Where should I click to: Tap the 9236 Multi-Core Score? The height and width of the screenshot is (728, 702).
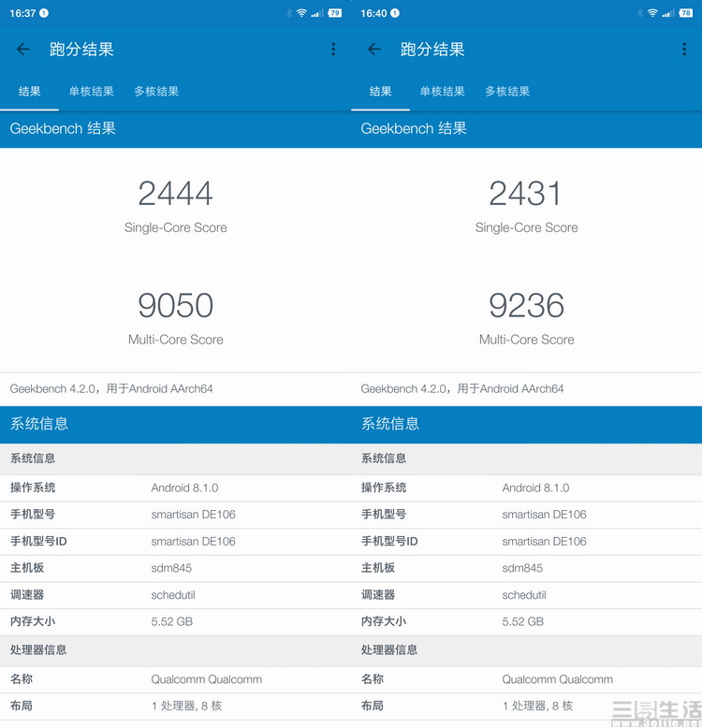526,306
